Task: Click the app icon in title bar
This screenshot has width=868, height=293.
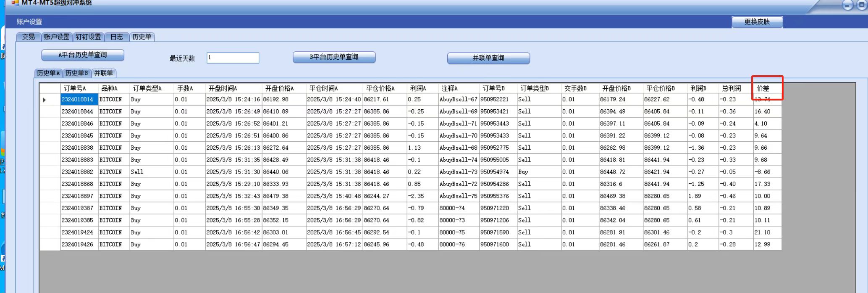Action: (x=15, y=3)
